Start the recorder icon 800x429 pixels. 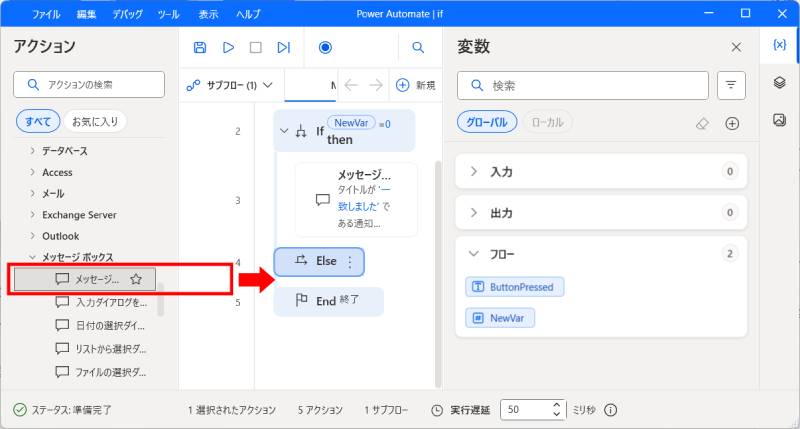tap(325, 47)
